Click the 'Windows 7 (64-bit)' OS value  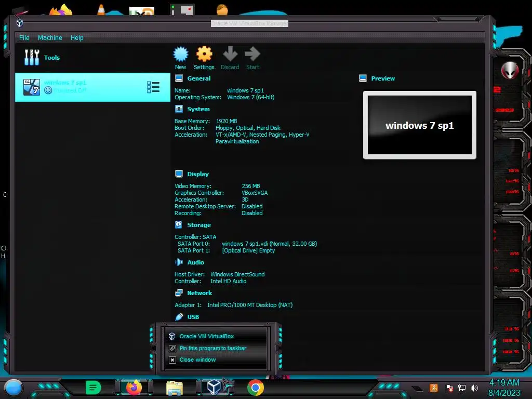(251, 97)
